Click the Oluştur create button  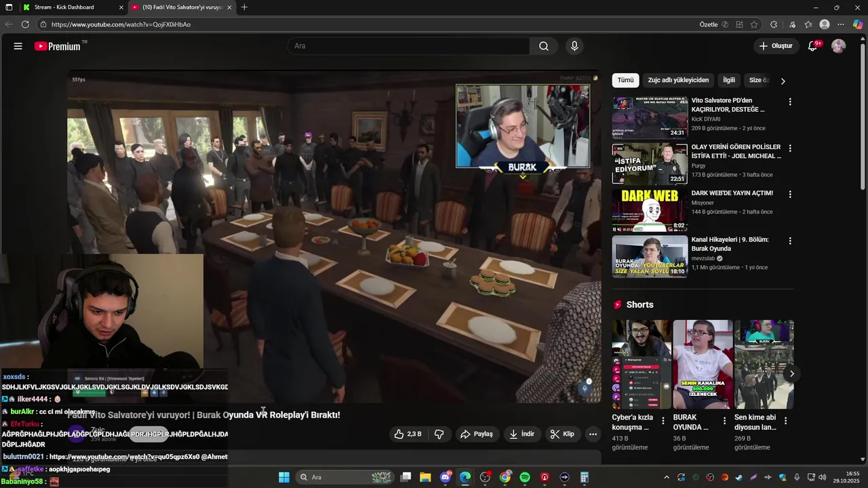pos(776,46)
